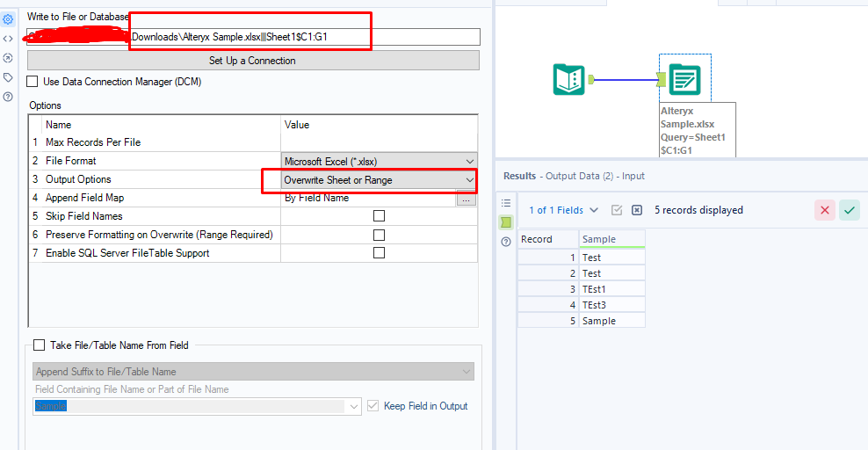Click the Sample column header
This screenshot has height=450, width=868.
[611, 239]
